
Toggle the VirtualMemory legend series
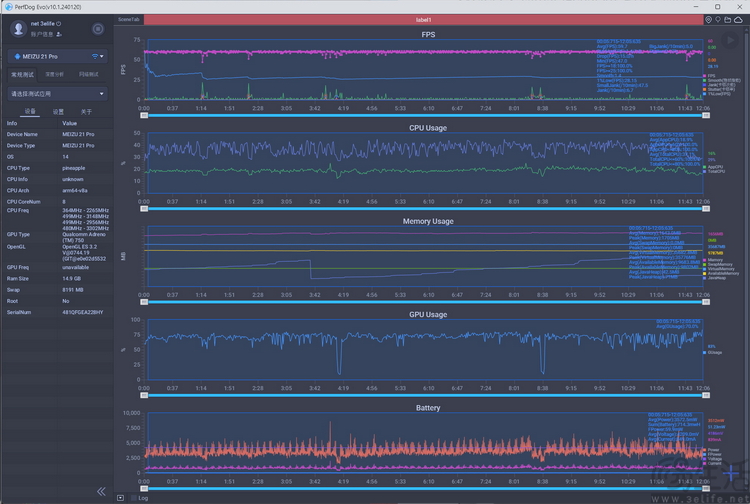click(718, 269)
